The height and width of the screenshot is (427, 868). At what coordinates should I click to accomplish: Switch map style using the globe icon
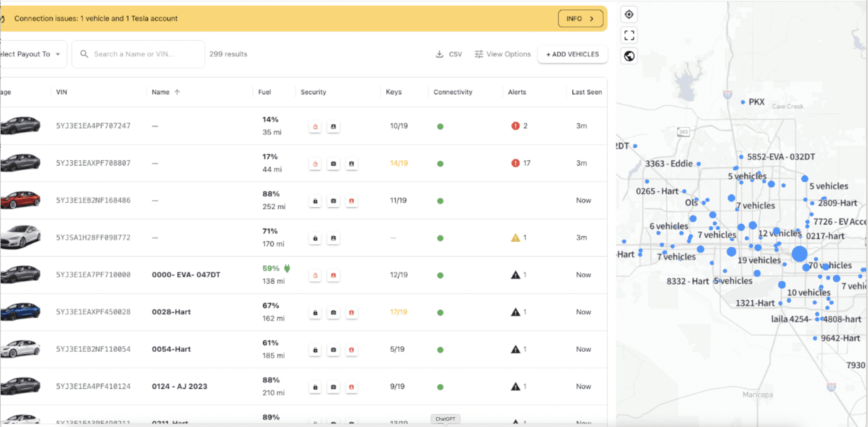[629, 56]
